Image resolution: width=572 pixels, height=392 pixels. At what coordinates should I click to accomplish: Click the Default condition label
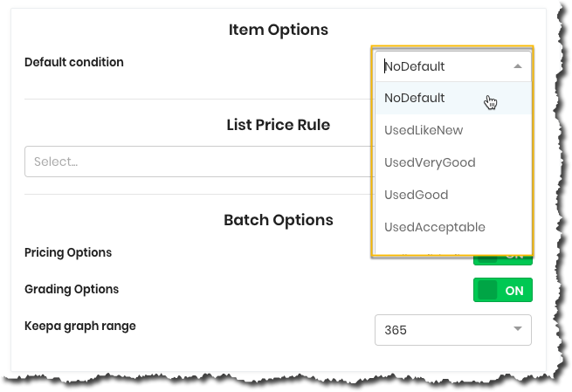tap(74, 62)
